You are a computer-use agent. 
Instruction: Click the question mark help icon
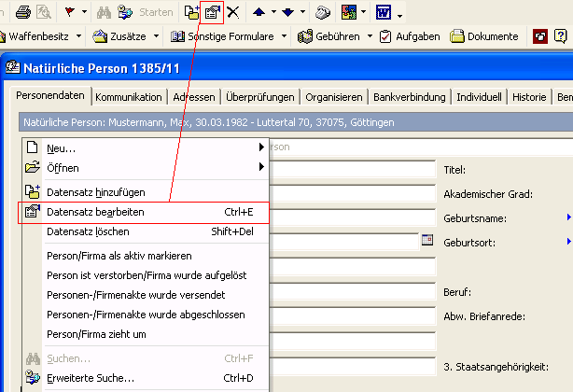tap(539, 37)
